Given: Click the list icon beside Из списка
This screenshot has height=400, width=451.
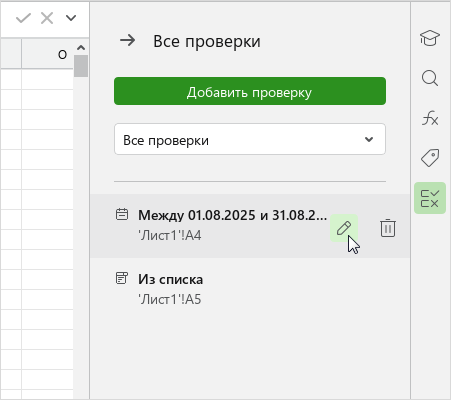Looking at the screenshot, I should [122, 278].
